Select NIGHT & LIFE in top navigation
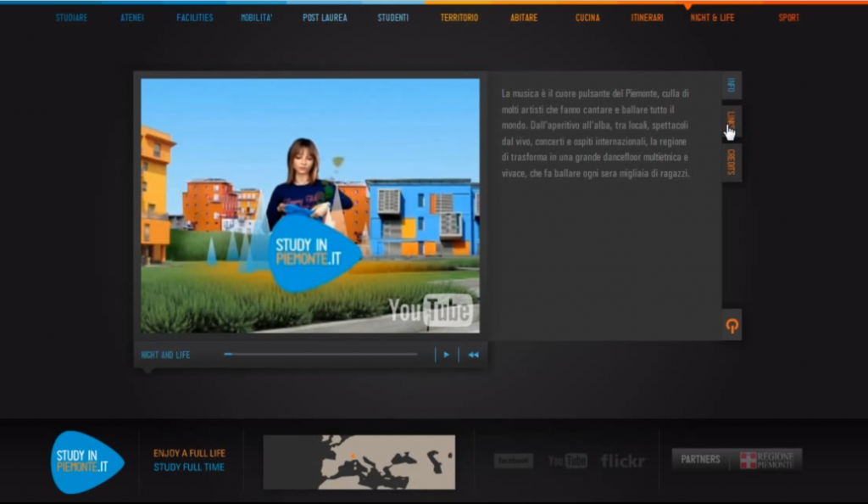Screen dimensions: 868x504 (712, 18)
